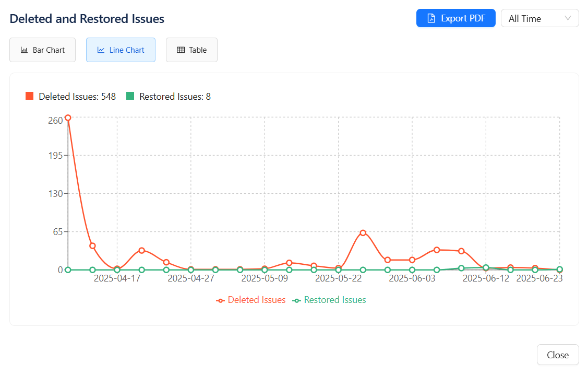Click the Deleted Issues legend line marker
The height and width of the screenshot is (375, 588).
point(221,300)
